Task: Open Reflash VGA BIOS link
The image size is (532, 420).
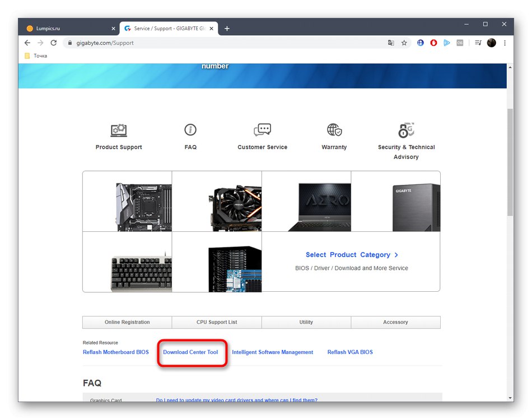Action: point(350,352)
